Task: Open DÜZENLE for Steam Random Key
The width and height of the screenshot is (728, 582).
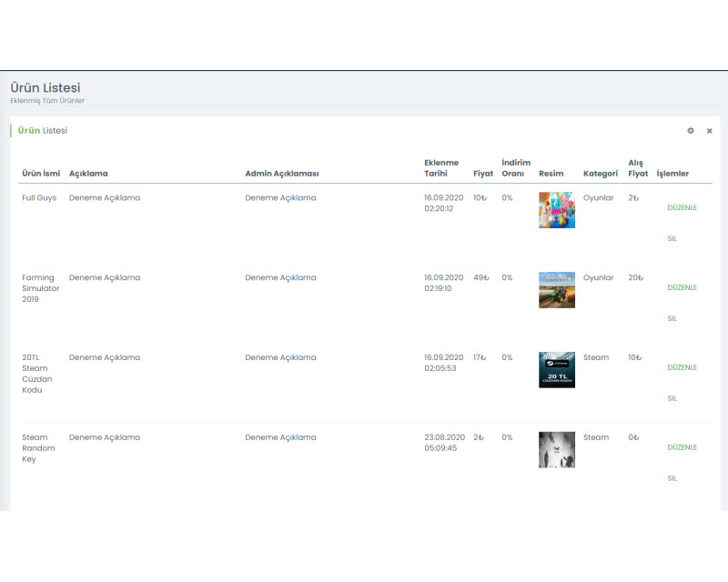Action: click(682, 447)
